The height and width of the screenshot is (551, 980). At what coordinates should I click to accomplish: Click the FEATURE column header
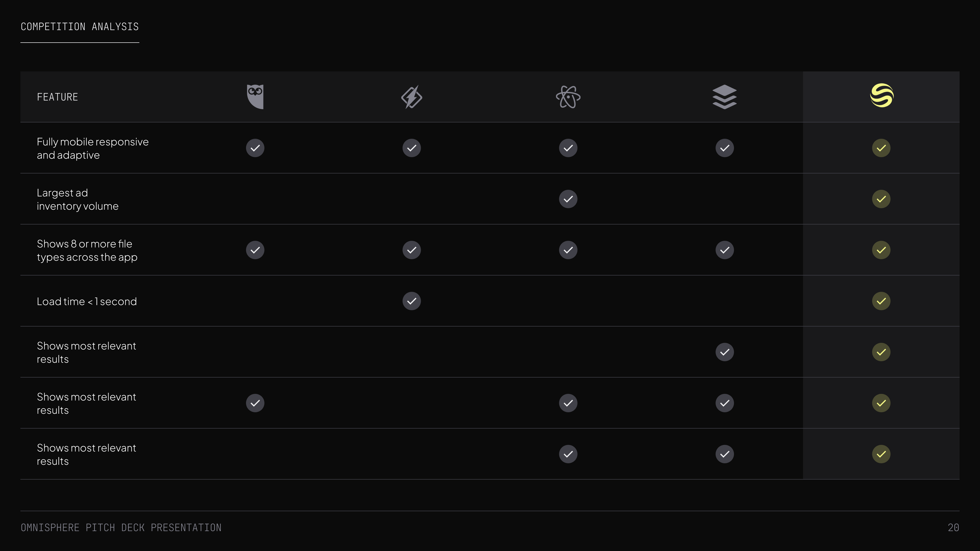coord(57,97)
